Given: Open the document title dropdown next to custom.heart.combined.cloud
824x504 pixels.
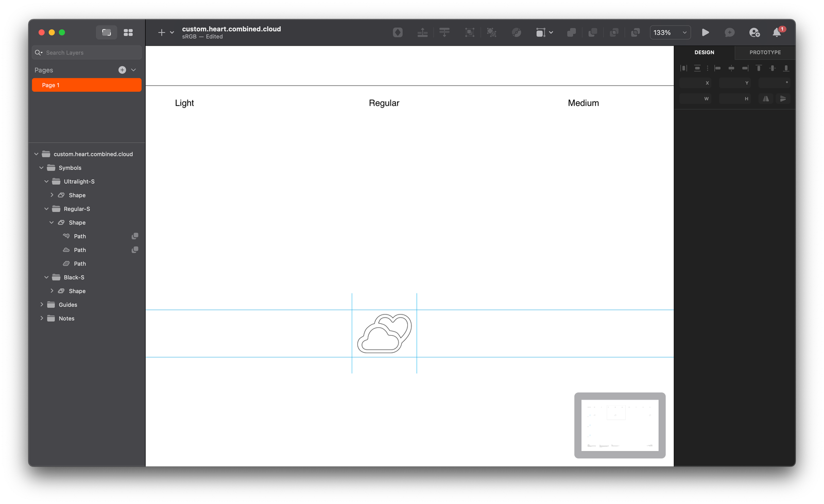Looking at the screenshot, I should (x=171, y=32).
